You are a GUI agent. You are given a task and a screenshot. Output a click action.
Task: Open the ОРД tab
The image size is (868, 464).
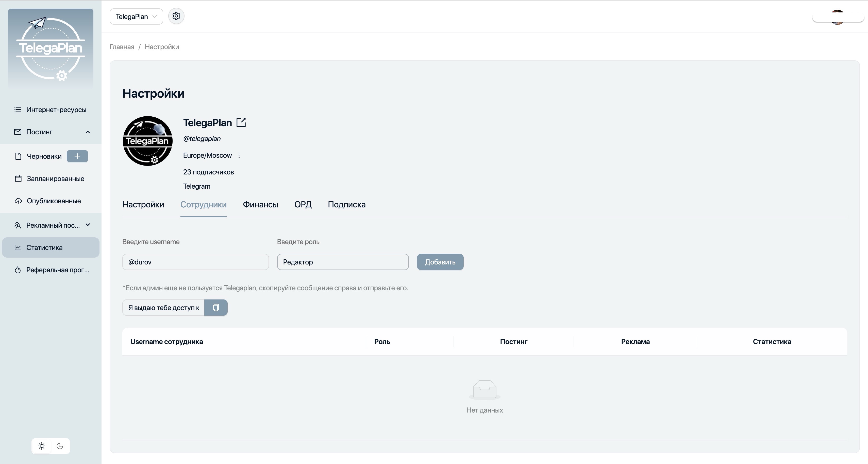[x=303, y=204]
